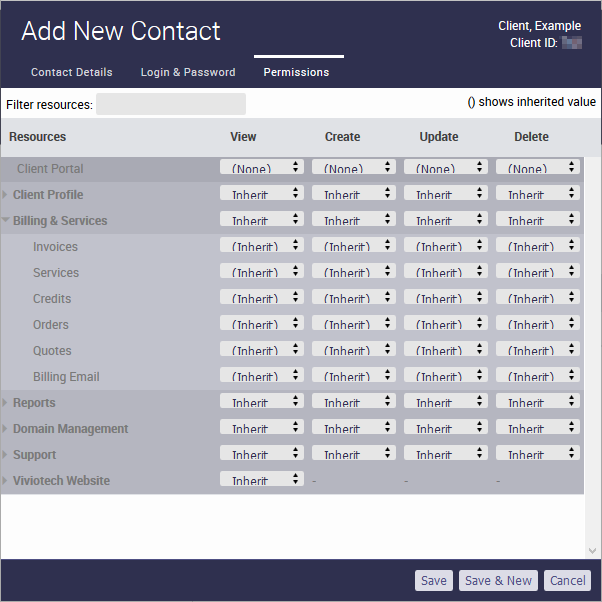
Task: Click the View column header
Action: point(243,137)
